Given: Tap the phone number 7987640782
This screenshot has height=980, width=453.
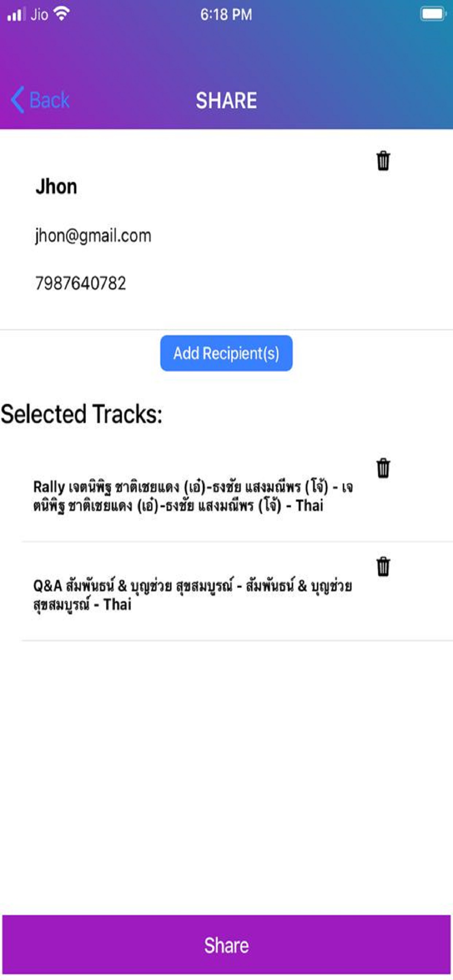Looking at the screenshot, I should point(80,283).
